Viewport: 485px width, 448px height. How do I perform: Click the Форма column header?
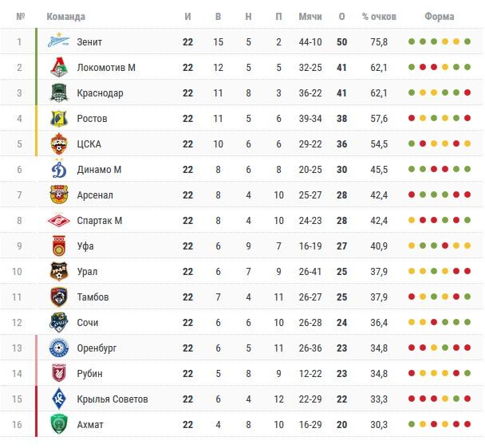click(x=440, y=17)
